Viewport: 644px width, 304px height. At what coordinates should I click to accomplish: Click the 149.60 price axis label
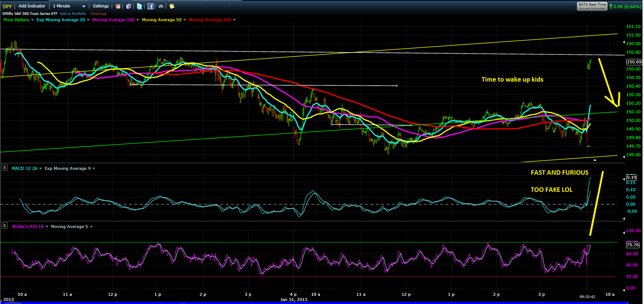click(633, 155)
